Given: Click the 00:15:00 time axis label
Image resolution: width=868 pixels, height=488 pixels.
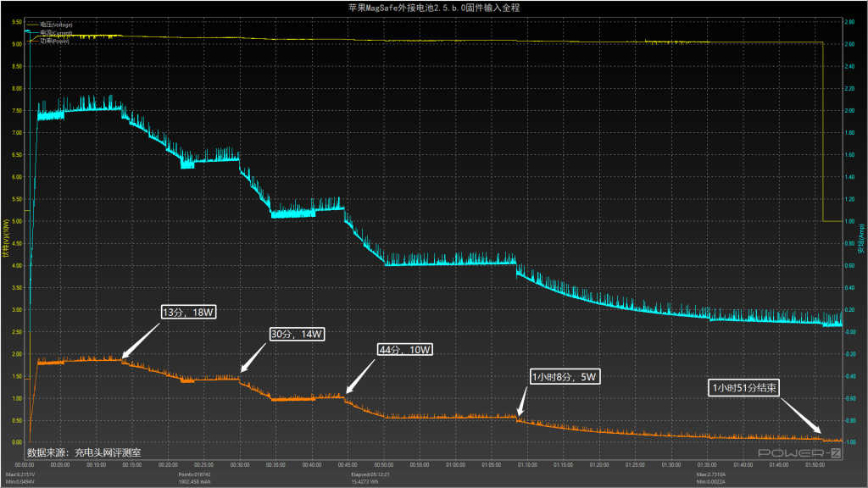Looking at the screenshot, I should coord(131,465).
